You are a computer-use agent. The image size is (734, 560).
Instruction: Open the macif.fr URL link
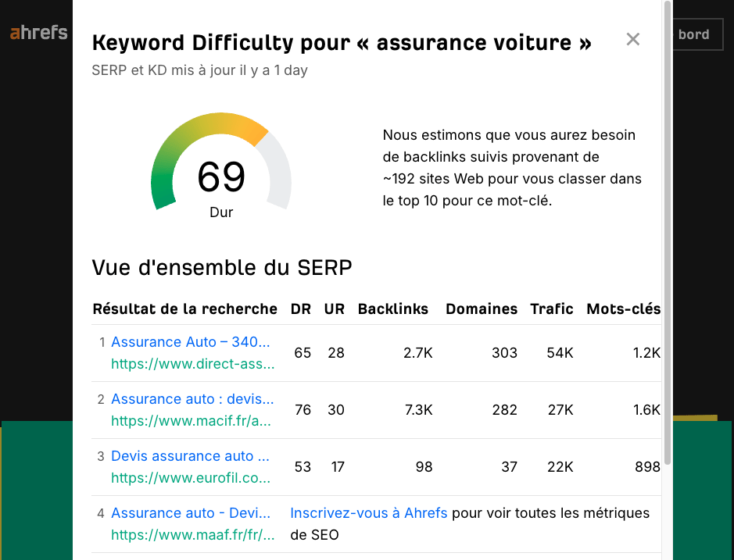point(192,421)
